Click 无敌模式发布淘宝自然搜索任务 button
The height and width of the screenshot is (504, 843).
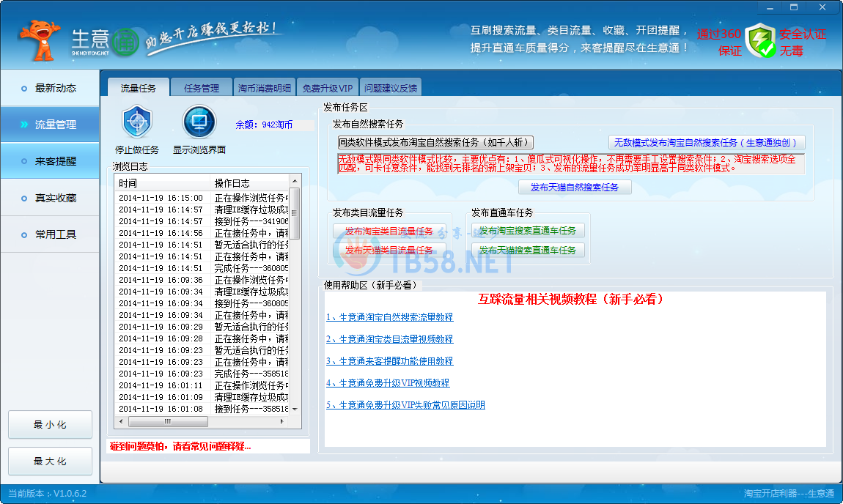click(x=707, y=142)
